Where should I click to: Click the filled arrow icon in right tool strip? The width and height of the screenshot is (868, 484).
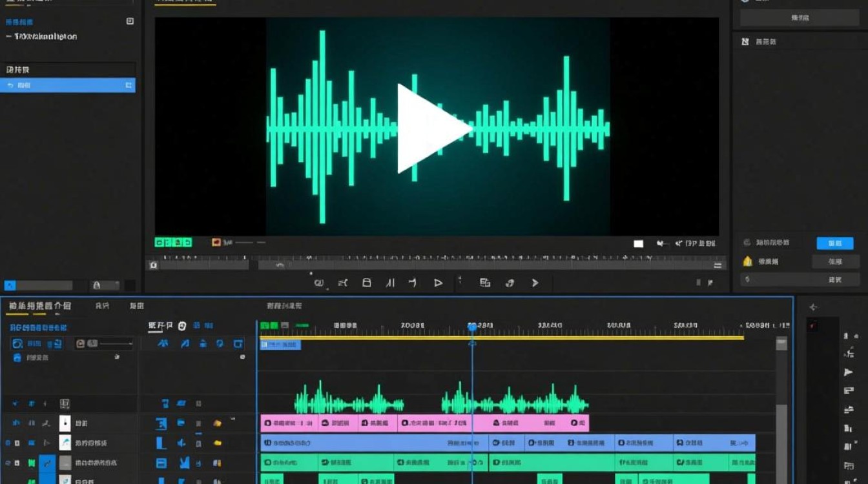[848, 372]
